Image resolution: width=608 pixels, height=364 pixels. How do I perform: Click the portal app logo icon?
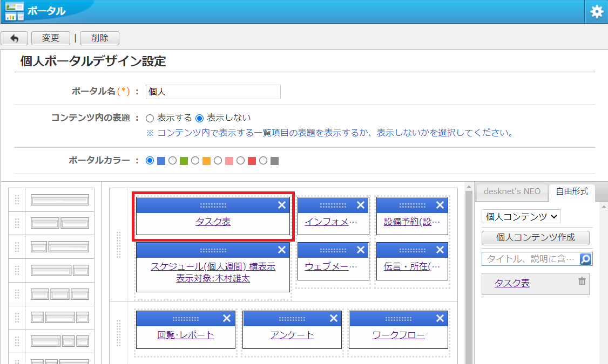pyautogui.click(x=15, y=11)
